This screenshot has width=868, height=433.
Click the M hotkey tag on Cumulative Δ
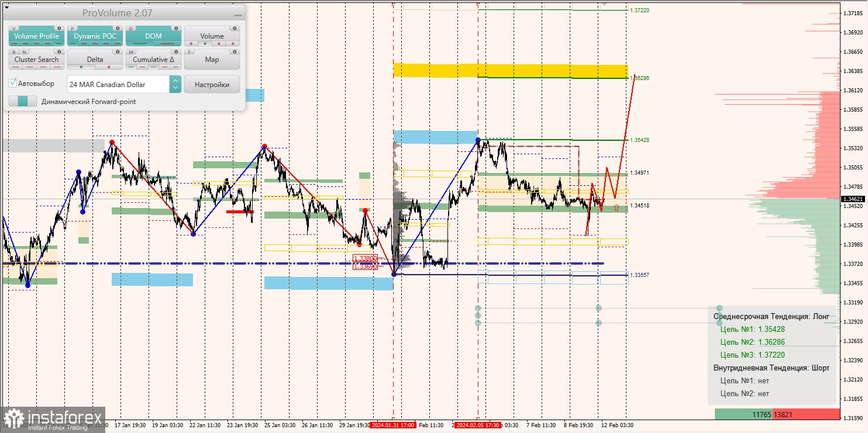131,51
